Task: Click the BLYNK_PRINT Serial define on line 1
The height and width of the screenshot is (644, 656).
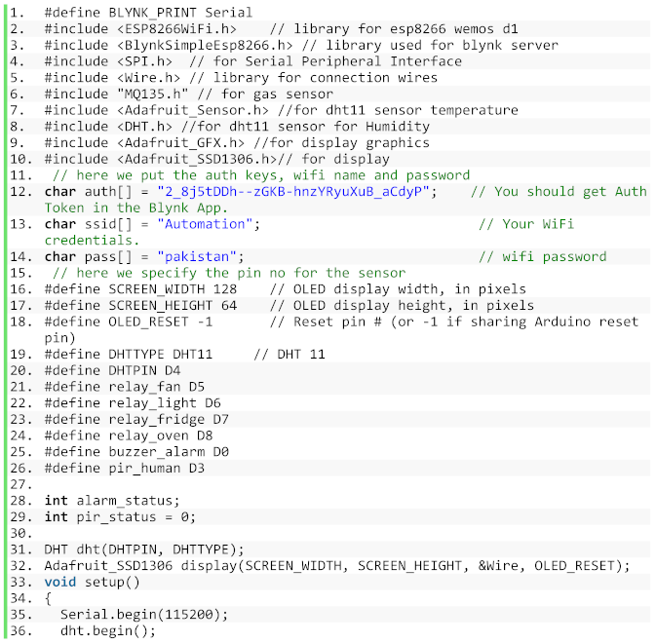Action: [x=148, y=13]
